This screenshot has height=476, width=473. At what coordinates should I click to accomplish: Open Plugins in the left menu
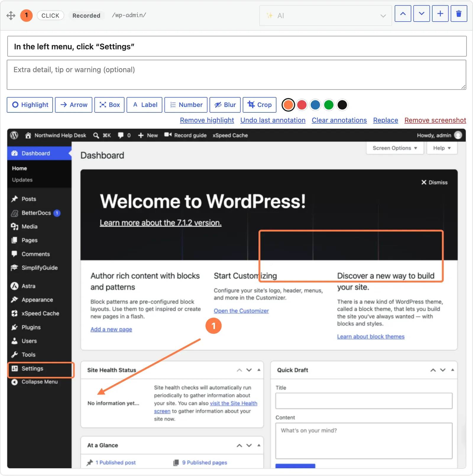click(x=31, y=327)
